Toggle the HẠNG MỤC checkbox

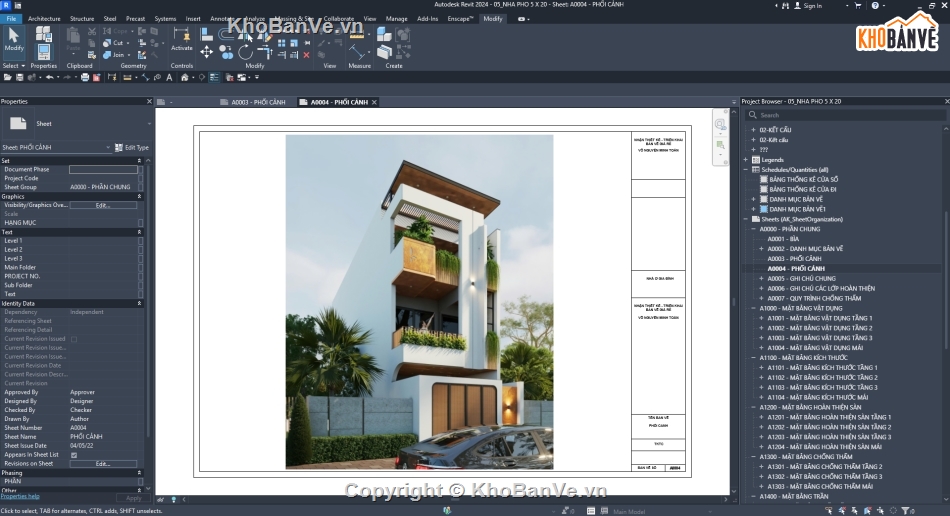point(141,223)
